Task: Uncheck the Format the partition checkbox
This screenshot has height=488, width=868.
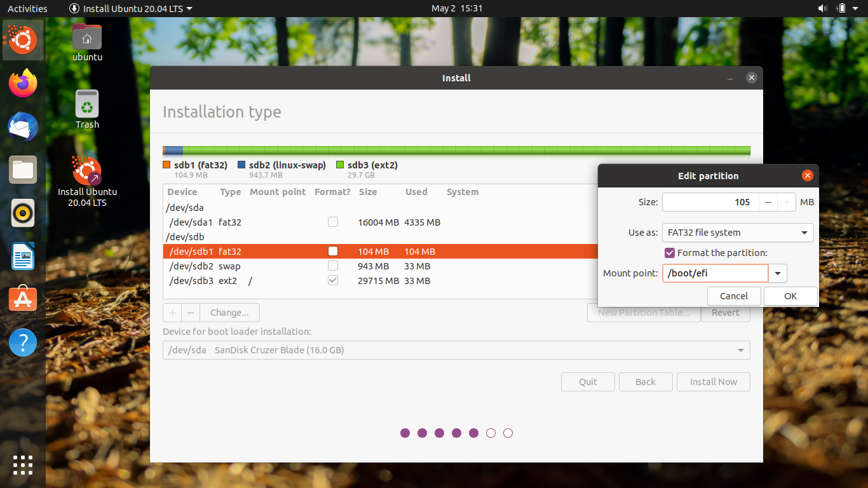Action: [x=669, y=252]
